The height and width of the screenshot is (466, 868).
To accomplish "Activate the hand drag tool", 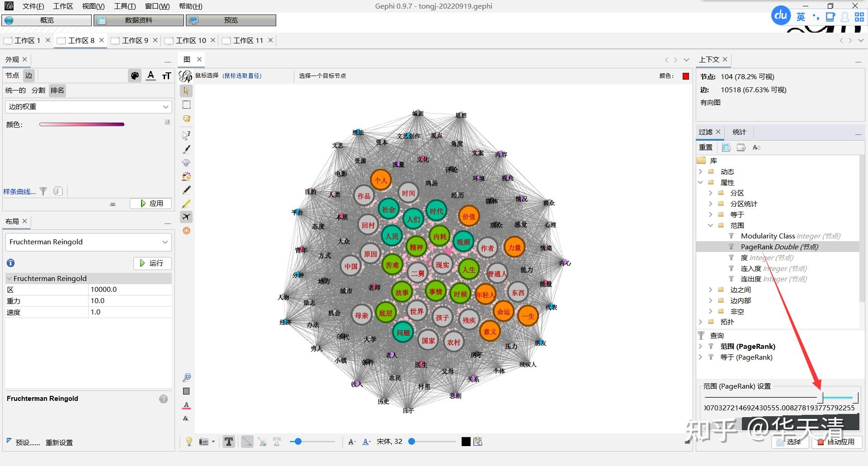I will 186,119.
